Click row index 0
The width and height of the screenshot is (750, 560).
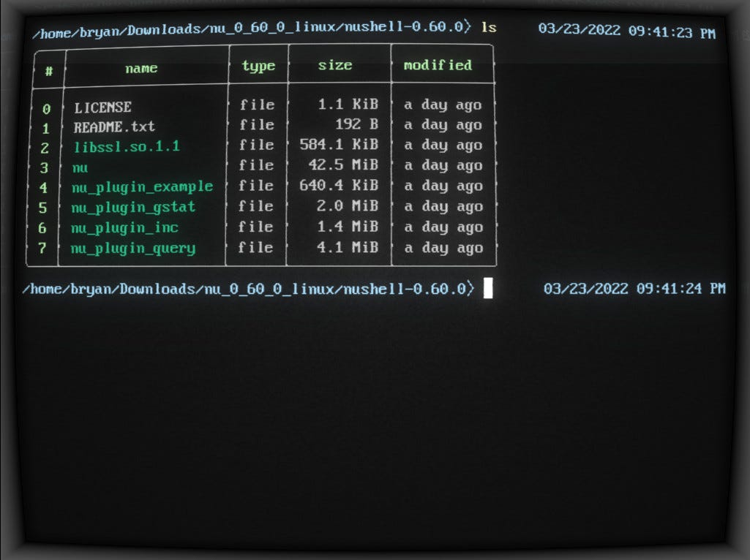click(x=46, y=110)
